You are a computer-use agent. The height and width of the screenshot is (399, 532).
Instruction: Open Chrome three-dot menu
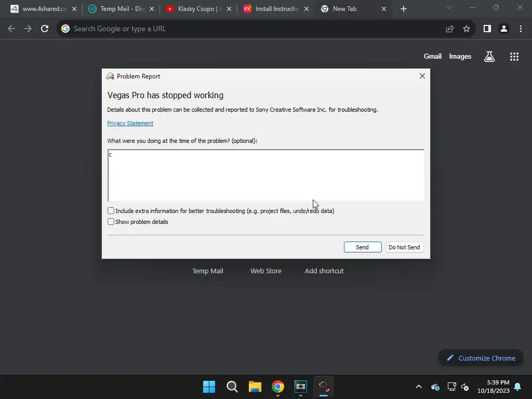[521, 29]
